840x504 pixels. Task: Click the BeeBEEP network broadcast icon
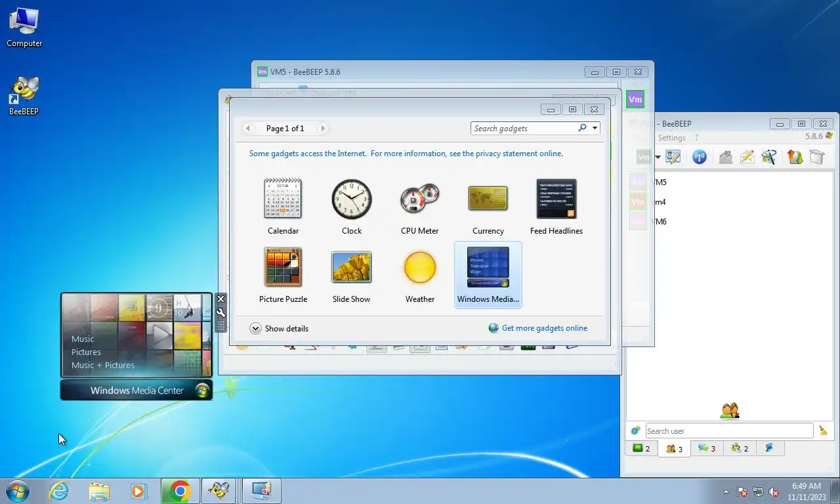pos(700,157)
